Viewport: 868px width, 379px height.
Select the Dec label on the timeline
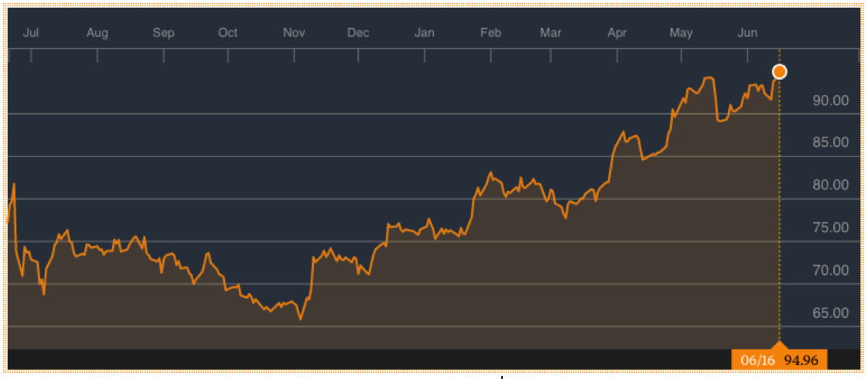coord(358,33)
